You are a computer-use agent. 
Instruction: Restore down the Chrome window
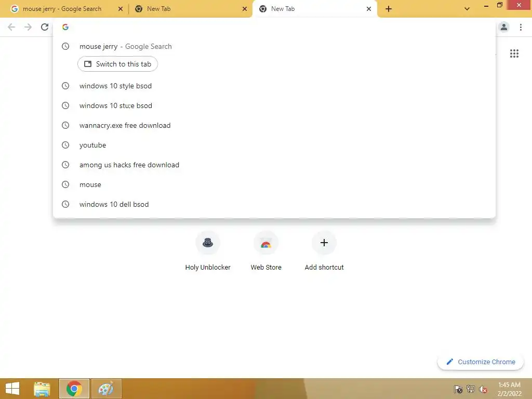pos(499,5)
